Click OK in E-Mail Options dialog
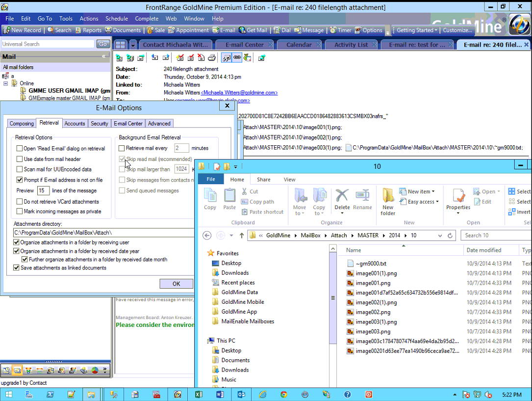The image size is (532, 401). [176, 284]
